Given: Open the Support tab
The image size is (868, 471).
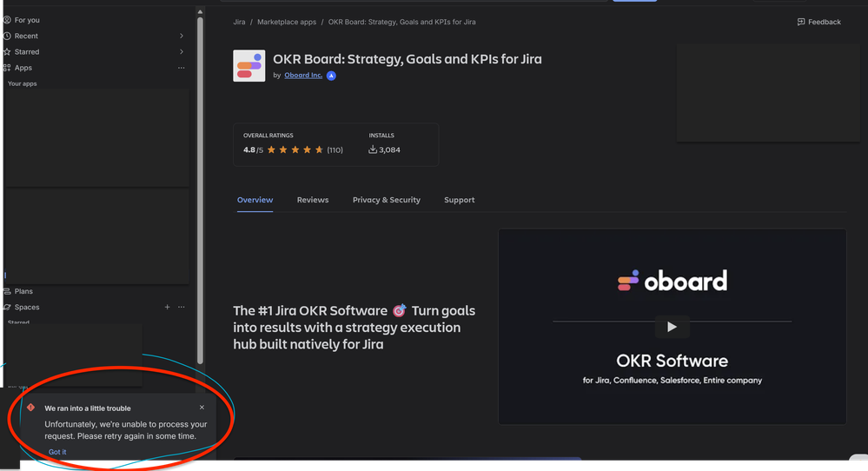Looking at the screenshot, I should pos(460,200).
